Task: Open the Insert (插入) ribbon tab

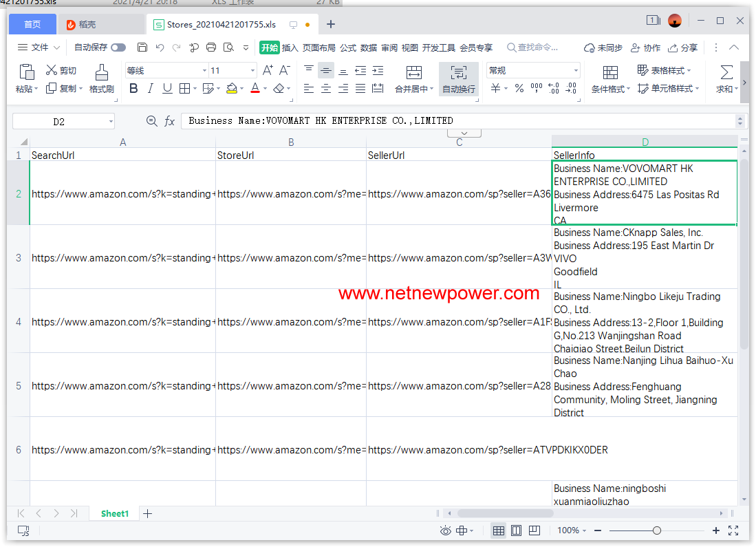Action: 290,47
